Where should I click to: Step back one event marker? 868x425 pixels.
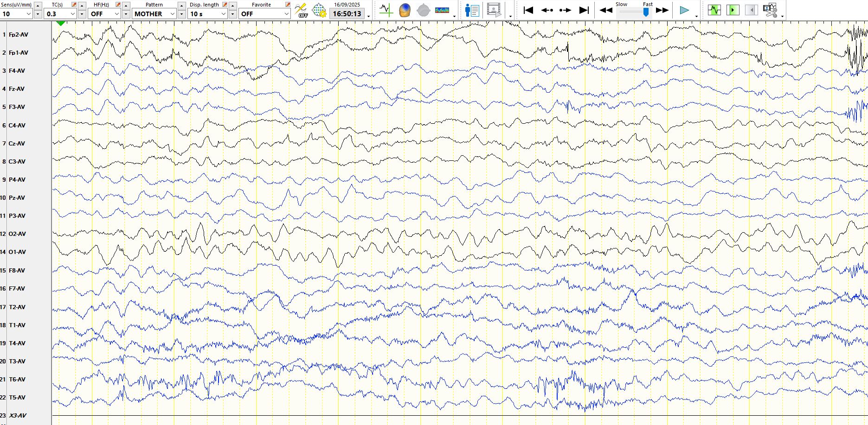point(547,10)
